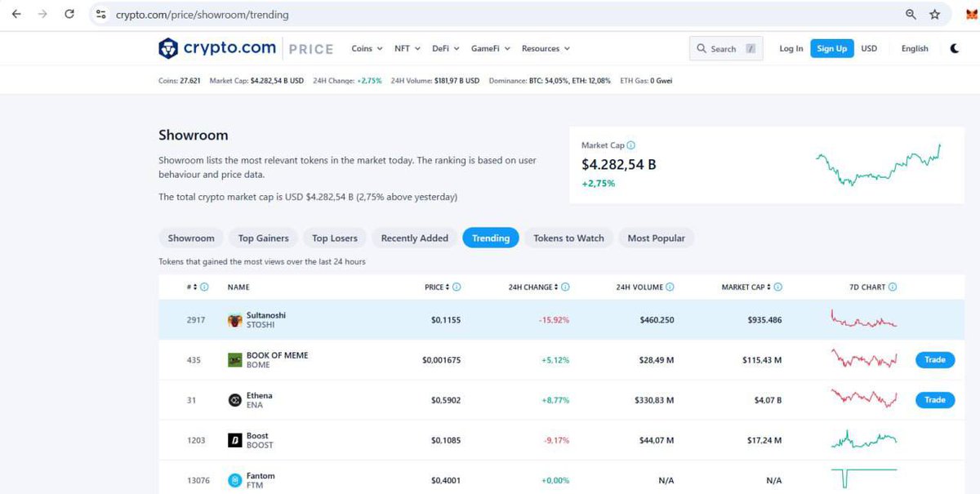
Task: Open the MetaMask fox extension icon
Action: coord(970,15)
